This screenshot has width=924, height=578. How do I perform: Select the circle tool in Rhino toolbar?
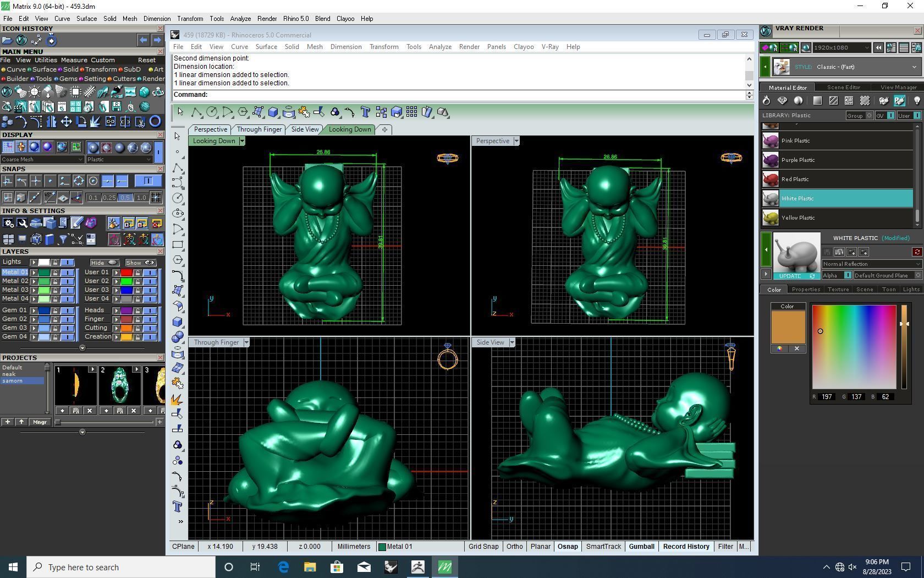click(x=212, y=112)
